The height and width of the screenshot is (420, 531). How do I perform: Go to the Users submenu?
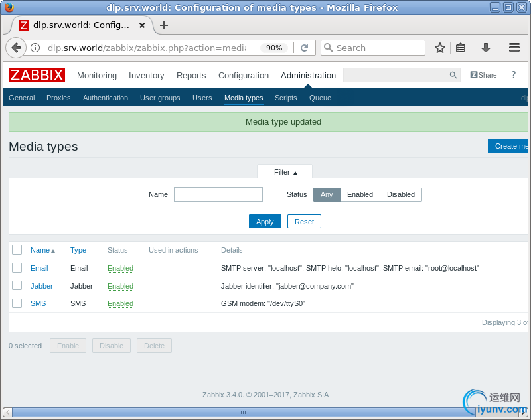tap(202, 98)
